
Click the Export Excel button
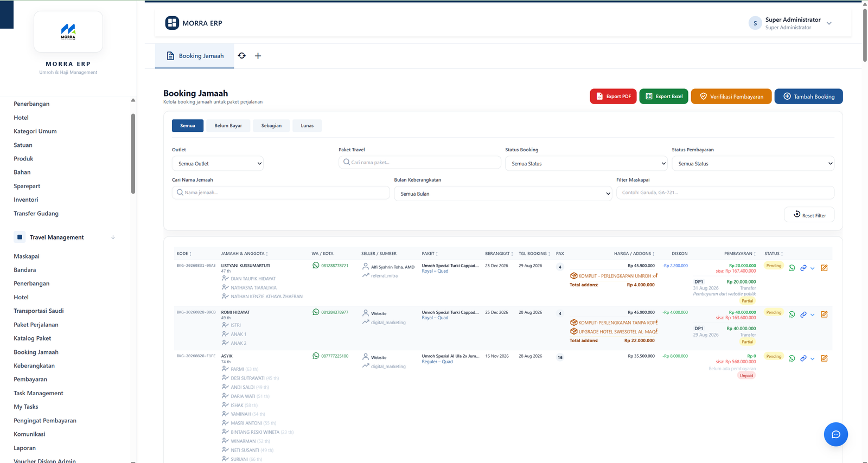pos(664,97)
